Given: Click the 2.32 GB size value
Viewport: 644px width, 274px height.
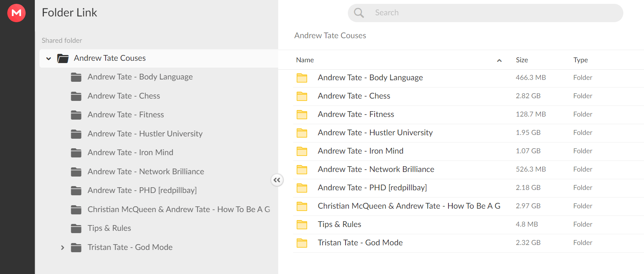Looking at the screenshot, I should 528,243.
